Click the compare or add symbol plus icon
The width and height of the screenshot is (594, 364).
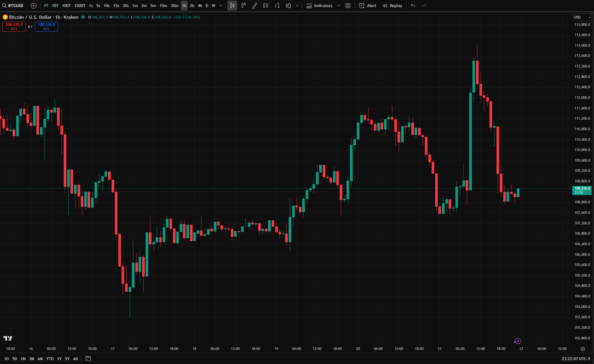(33, 6)
